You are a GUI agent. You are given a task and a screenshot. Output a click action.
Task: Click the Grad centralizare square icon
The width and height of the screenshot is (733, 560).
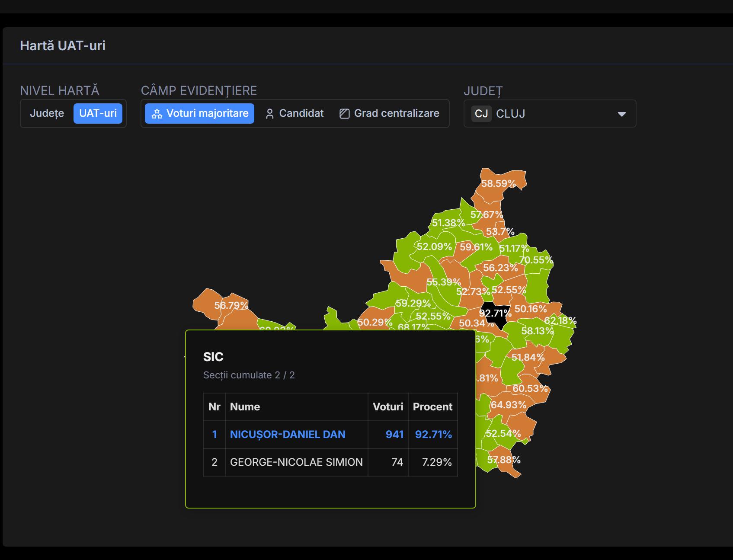[344, 114]
